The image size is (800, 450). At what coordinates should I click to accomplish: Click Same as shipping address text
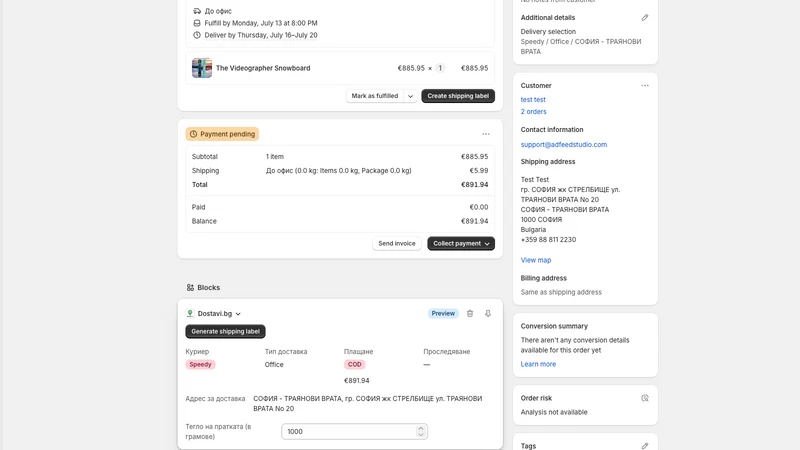click(561, 292)
